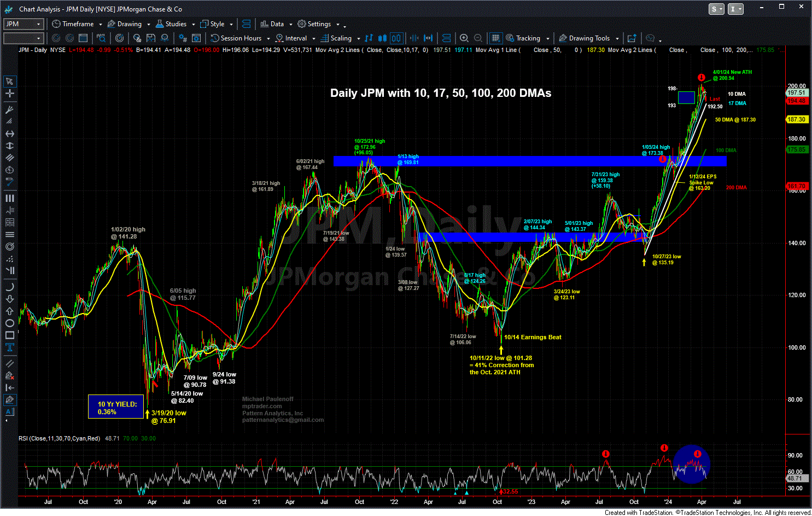Viewport: 812px width, 516px height.
Task: Click the Tracking button
Action: [x=523, y=38]
